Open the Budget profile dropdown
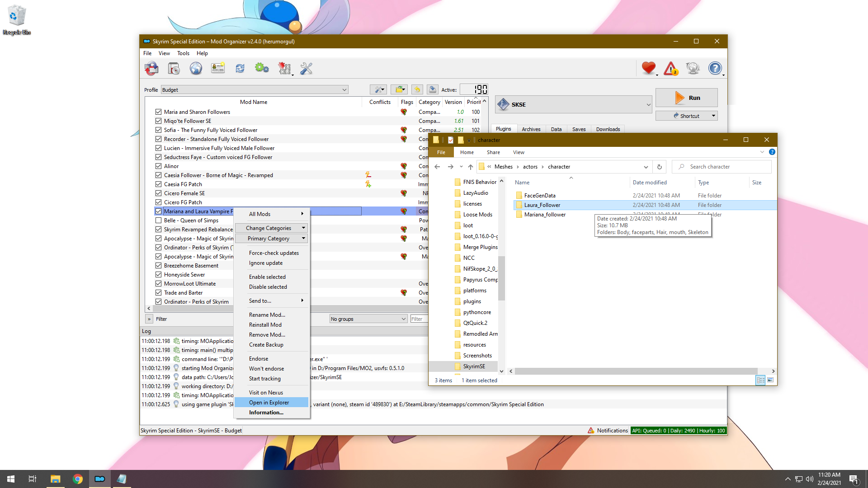This screenshot has width=868, height=488. coord(255,89)
